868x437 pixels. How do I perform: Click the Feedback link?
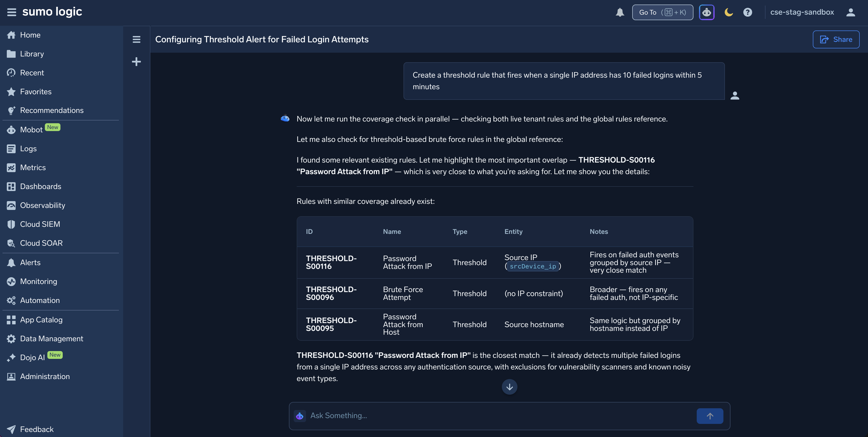[x=37, y=430]
